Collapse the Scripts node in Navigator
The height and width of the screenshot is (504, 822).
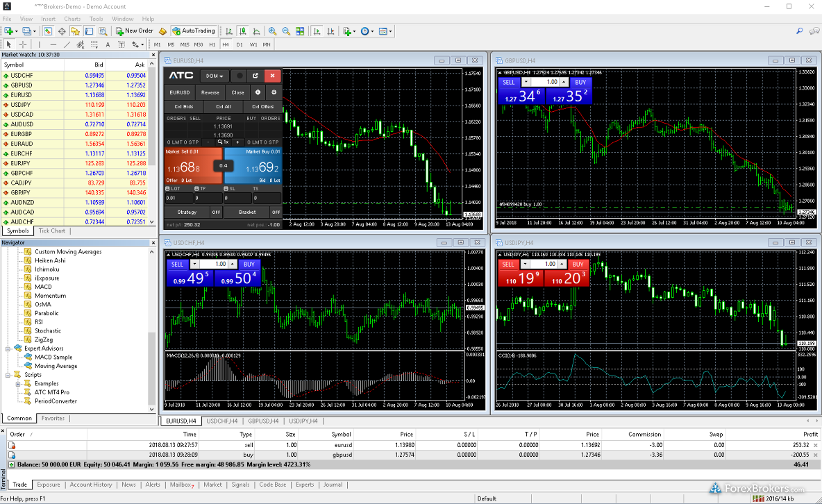(x=8, y=375)
